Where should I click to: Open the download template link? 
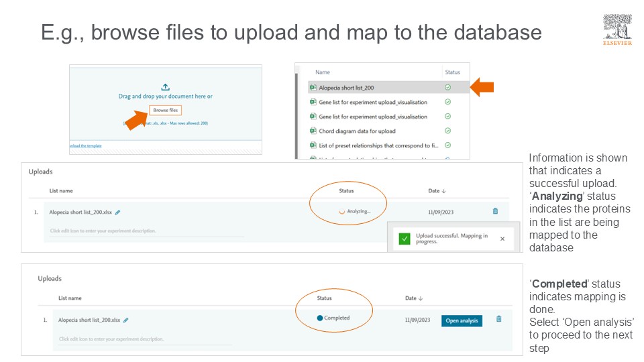[x=85, y=146]
